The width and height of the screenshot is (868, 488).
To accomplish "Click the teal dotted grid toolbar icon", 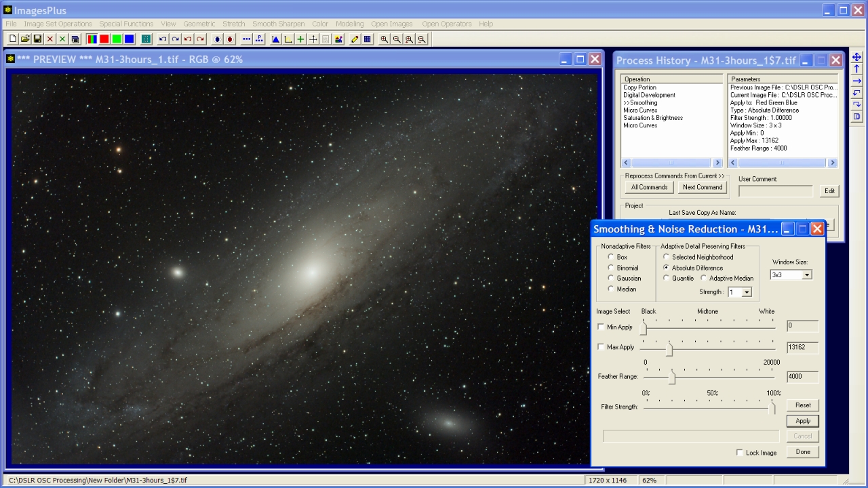I will 146,39.
